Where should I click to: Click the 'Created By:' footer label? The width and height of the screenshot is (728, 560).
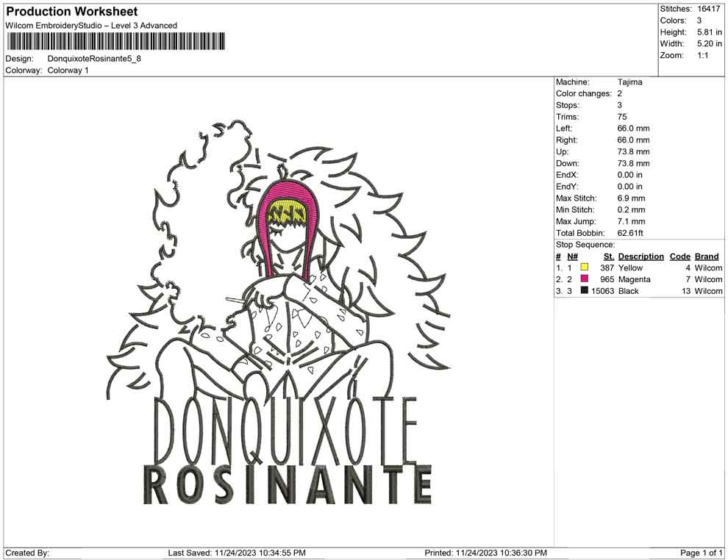click(27, 553)
